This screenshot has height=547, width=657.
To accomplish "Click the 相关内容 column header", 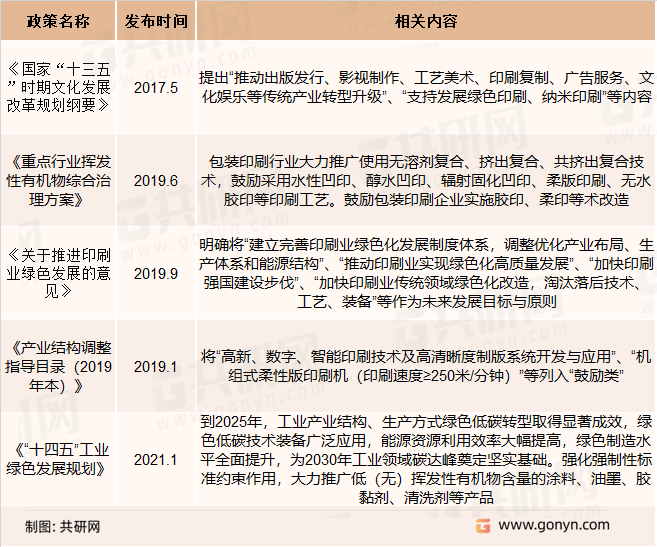I will 424,20.
